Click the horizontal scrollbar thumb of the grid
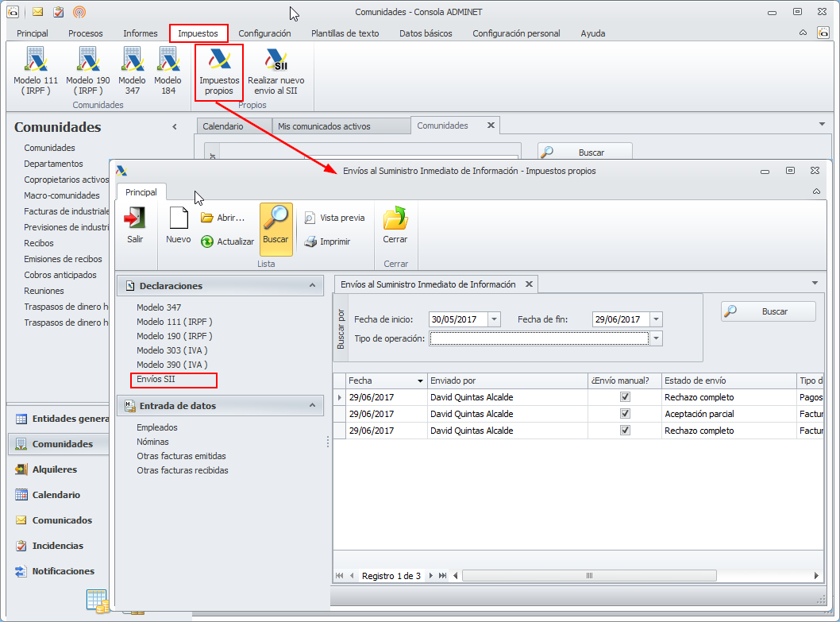 point(589,576)
